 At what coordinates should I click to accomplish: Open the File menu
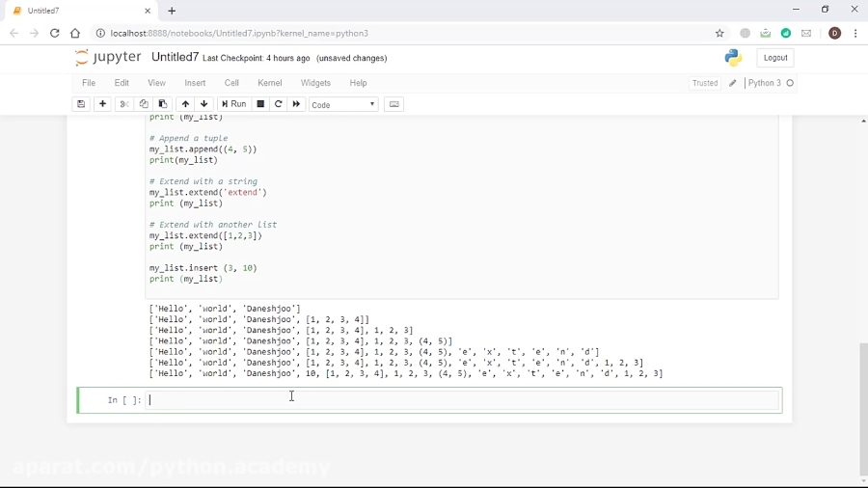point(89,83)
